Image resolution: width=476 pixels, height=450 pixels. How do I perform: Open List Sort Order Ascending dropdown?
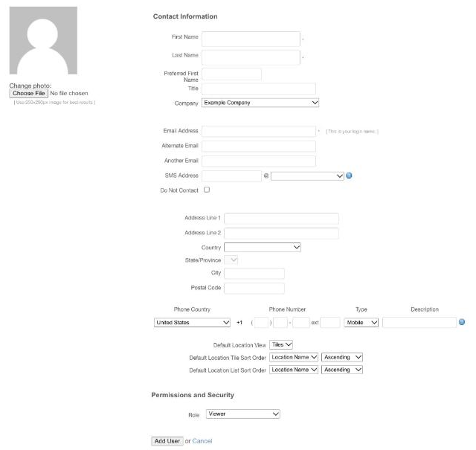click(342, 370)
